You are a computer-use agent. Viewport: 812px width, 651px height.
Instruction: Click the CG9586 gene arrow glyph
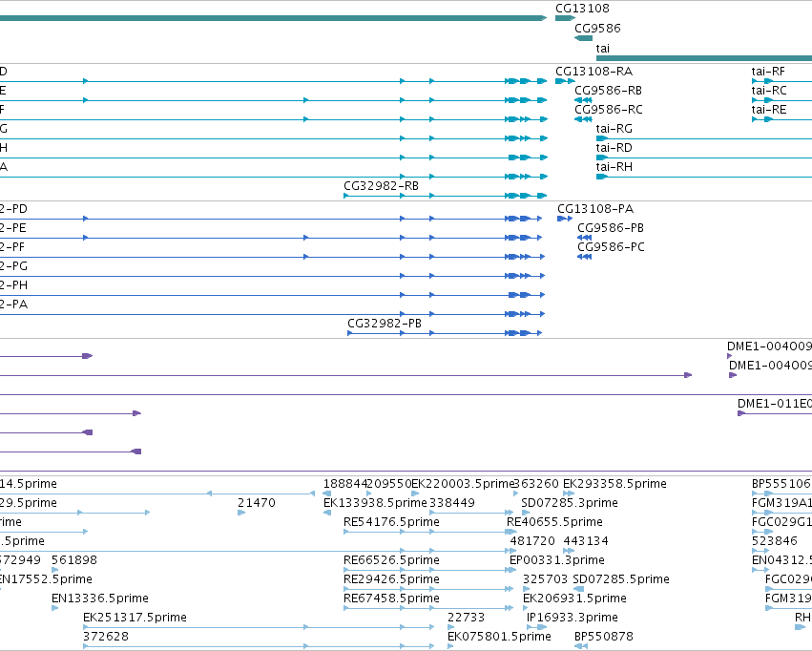(x=583, y=38)
